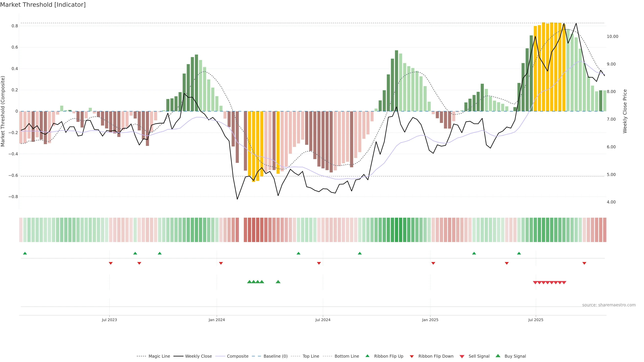Hide the Composite line via legend

click(237, 356)
